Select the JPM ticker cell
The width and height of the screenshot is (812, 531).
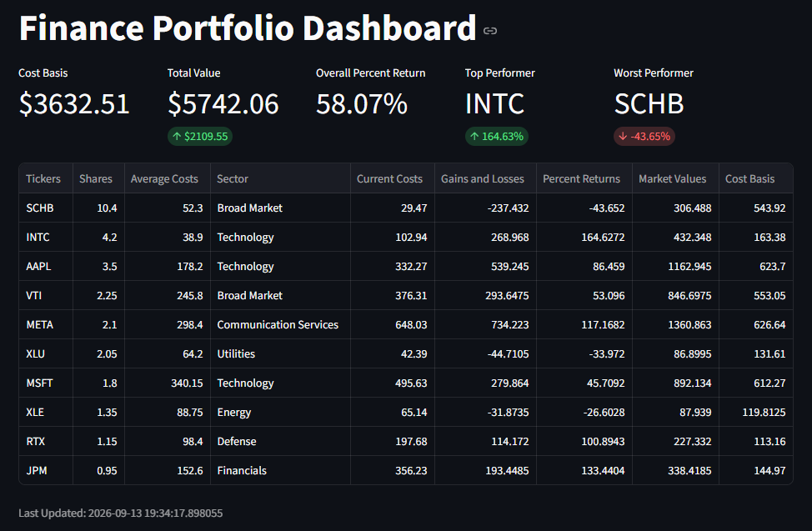click(x=46, y=470)
